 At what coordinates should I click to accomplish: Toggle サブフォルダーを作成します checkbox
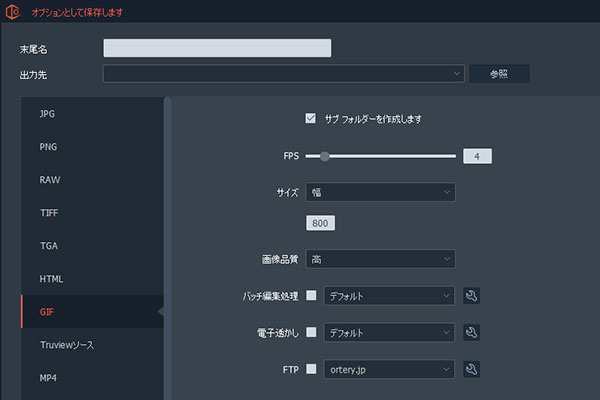[311, 118]
